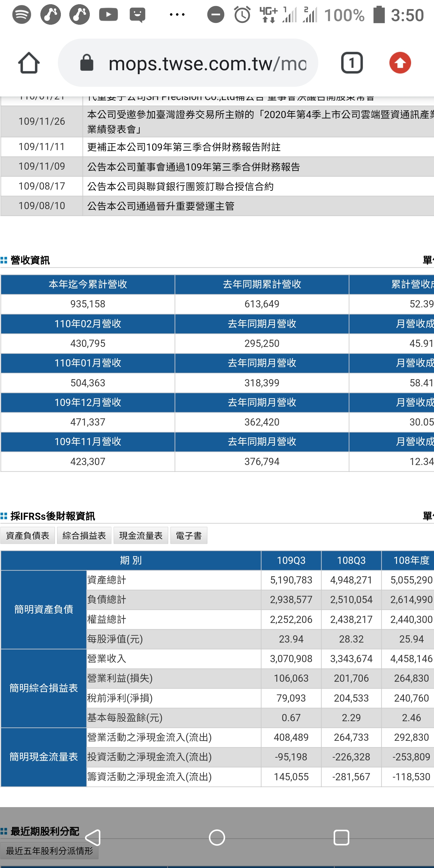Viewport: 434px width, 868px height.
Task: Tap the alarm clock status icon
Action: pos(242,15)
